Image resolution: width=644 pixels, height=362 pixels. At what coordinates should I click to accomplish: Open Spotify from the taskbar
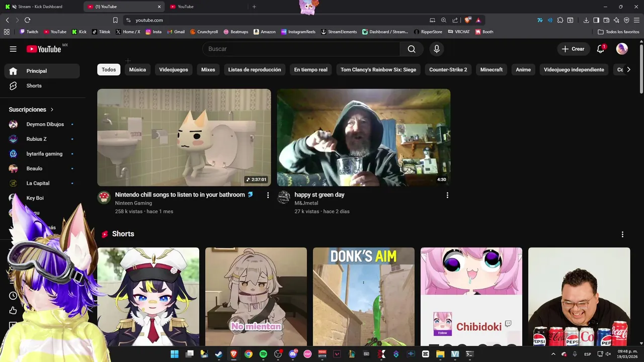click(x=263, y=354)
